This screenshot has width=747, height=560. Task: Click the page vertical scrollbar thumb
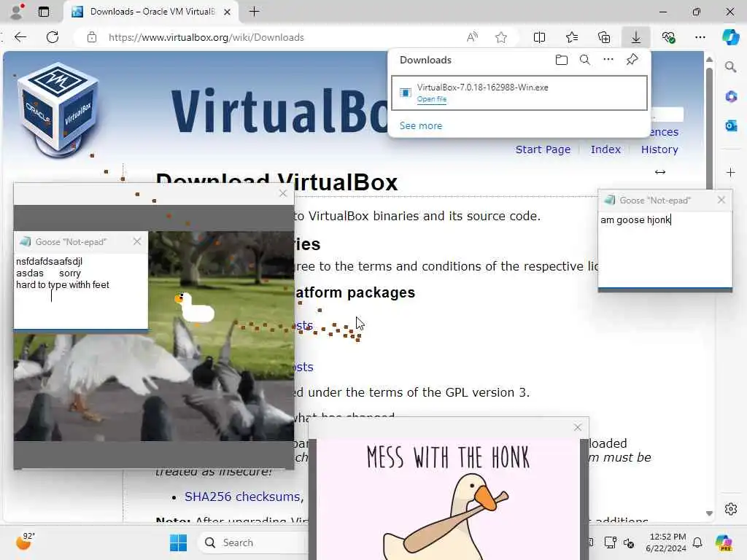[x=709, y=128]
